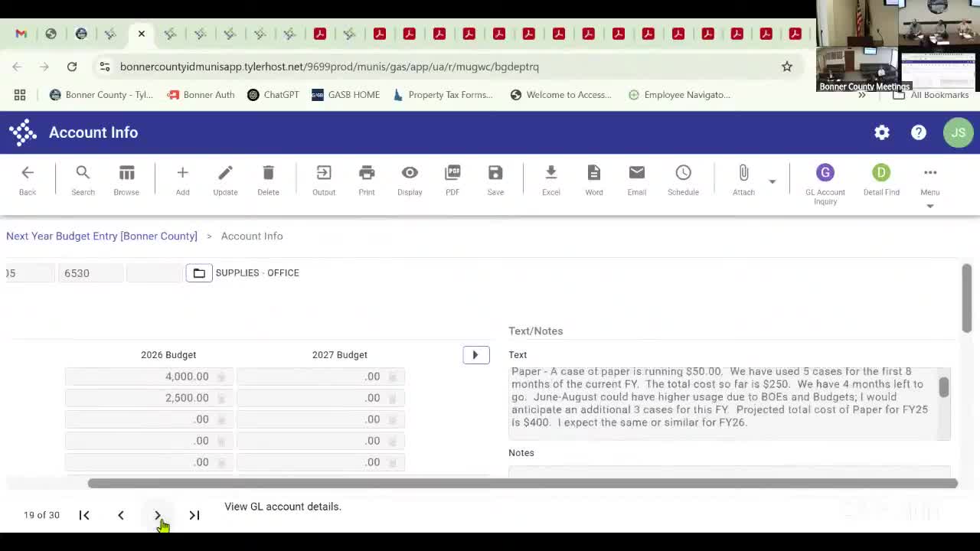Viewport: 980px width, 551px height.
Task: Open ChatGPT bookmark
Action: point(273,95)
